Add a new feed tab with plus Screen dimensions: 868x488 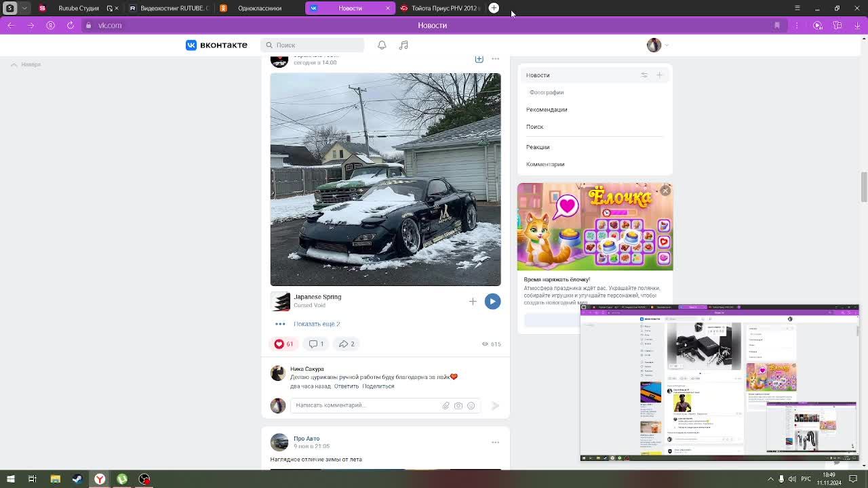(659, 75)
